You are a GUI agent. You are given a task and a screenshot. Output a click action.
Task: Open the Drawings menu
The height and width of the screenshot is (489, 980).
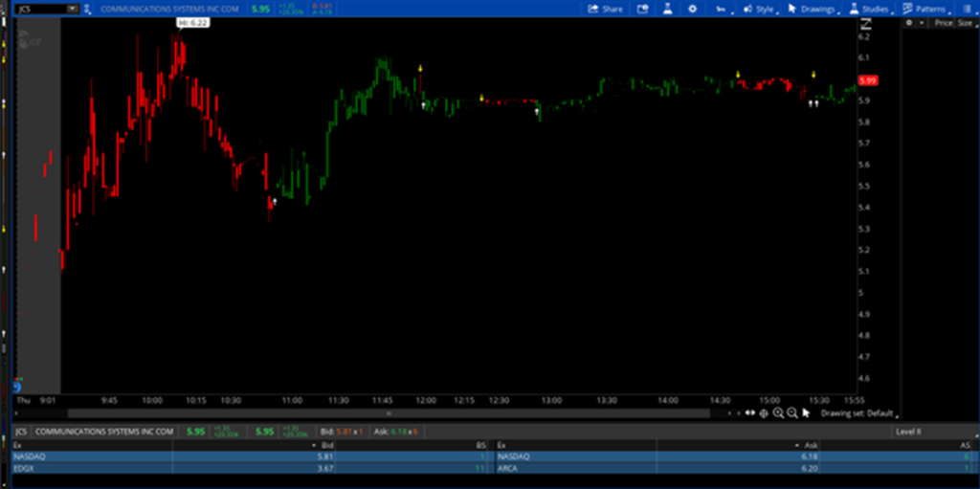(x=813, y=9)
